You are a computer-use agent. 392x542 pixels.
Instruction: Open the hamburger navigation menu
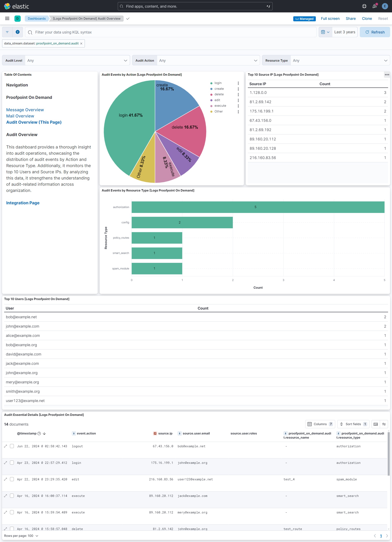point(7,18)
